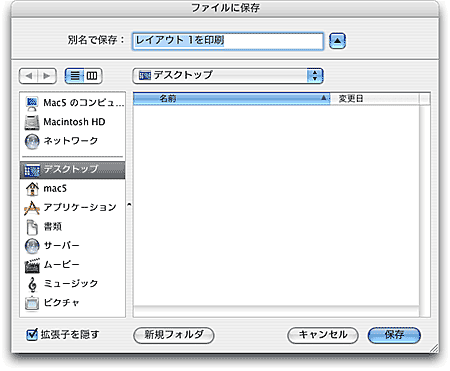Image resolution: width=450 pixels, height=371 pixels.
Task: Select ネットワーク globe icon in sidebar
Action: [32, 141]
